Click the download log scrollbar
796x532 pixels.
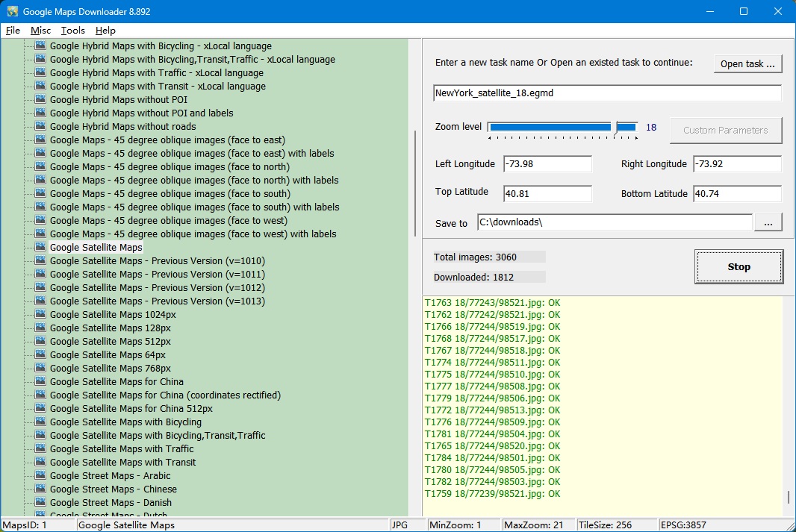click(789, 497)
